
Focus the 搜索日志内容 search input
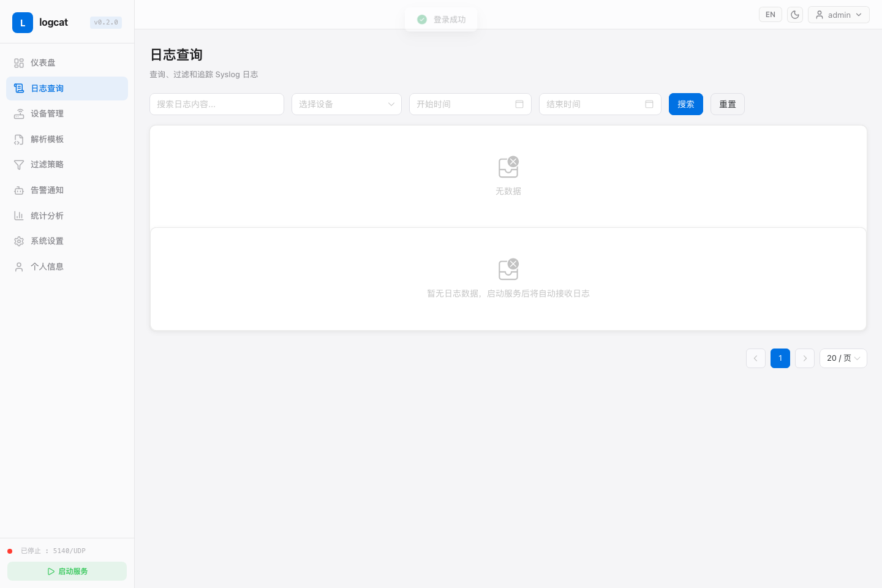(217, 104)
